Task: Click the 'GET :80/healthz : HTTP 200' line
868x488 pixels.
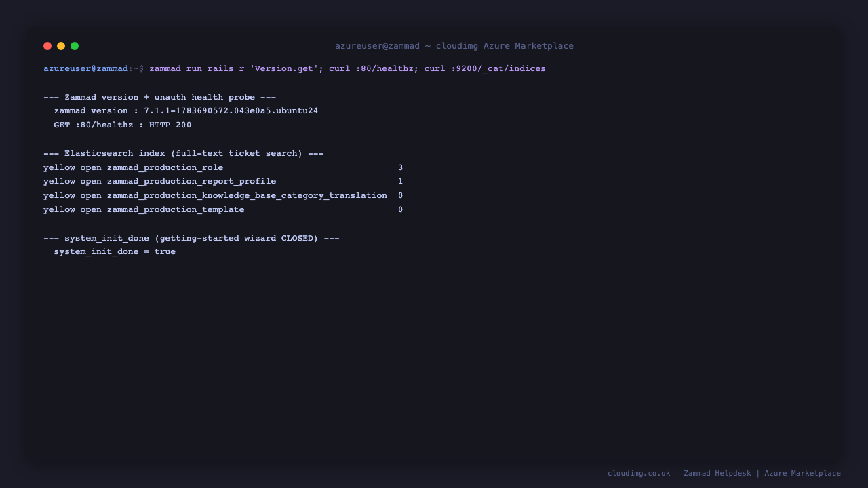Action: (123, 125)
